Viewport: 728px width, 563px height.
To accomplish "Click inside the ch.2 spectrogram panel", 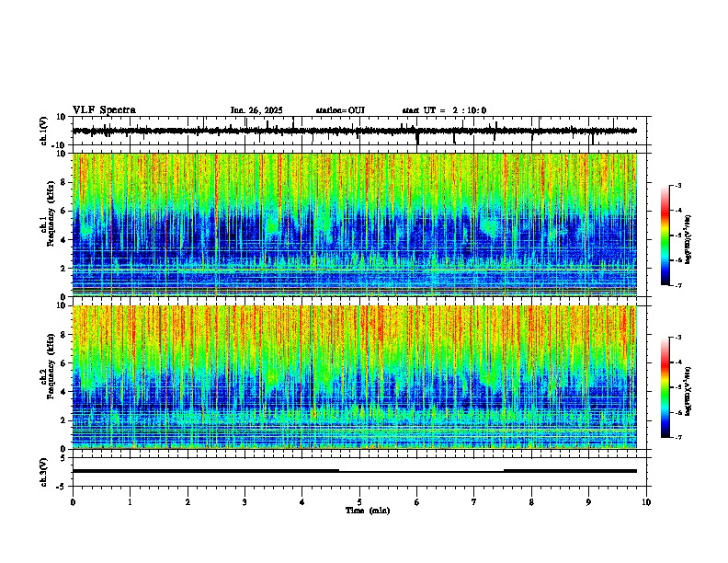I will coord(355,377).
